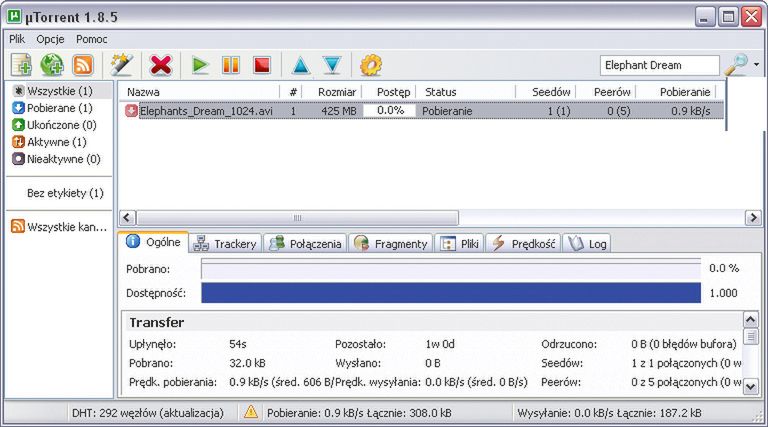Switch to Połączenia tab
The height and width of the screenshot is (427, 768).
click(x=306, y=243)
